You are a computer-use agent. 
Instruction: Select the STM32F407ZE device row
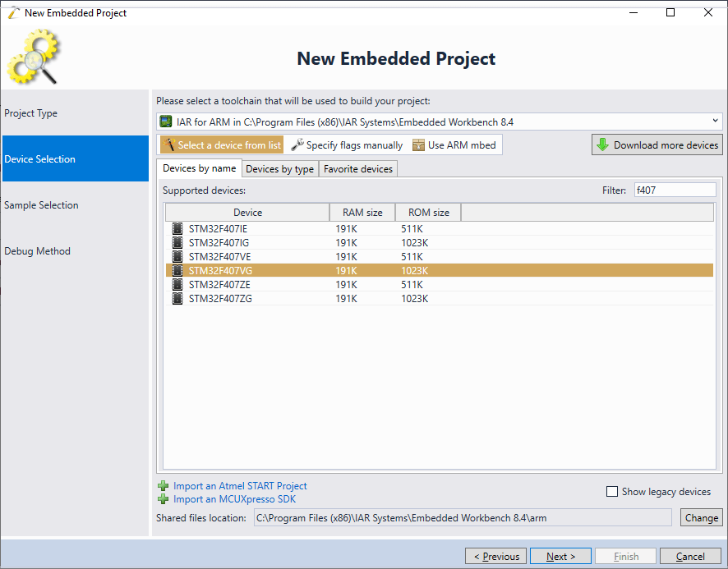pos(440,284)
